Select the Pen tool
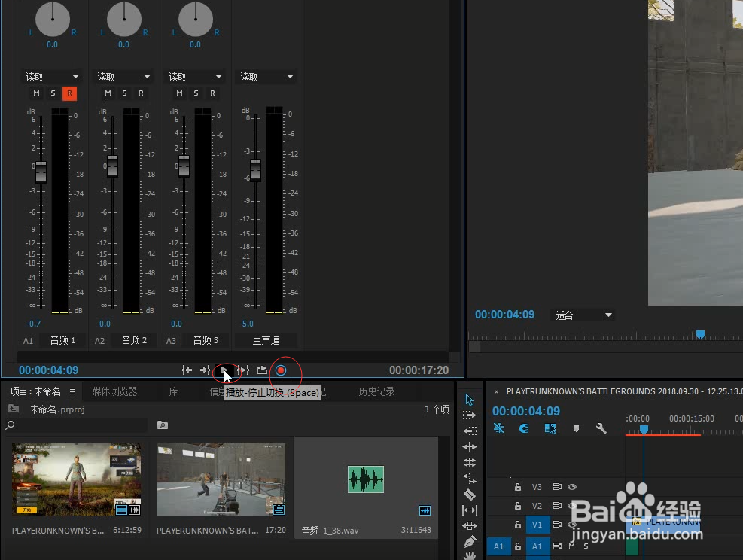Viewport: 743px width, 560px height. click(x=469, y=541)
